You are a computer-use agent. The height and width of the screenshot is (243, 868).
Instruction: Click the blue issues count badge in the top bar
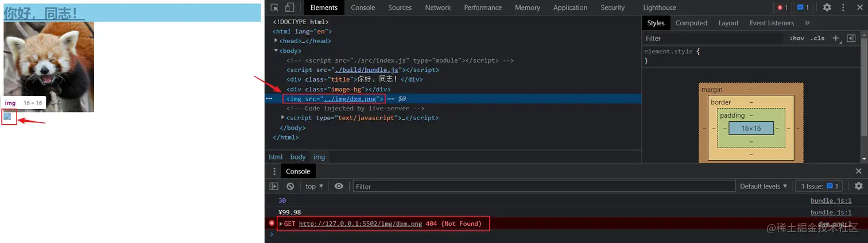(803, 7)
